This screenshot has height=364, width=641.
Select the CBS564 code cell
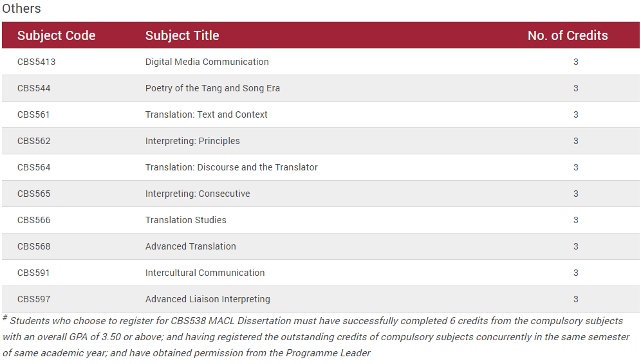[x=34, y=167]
